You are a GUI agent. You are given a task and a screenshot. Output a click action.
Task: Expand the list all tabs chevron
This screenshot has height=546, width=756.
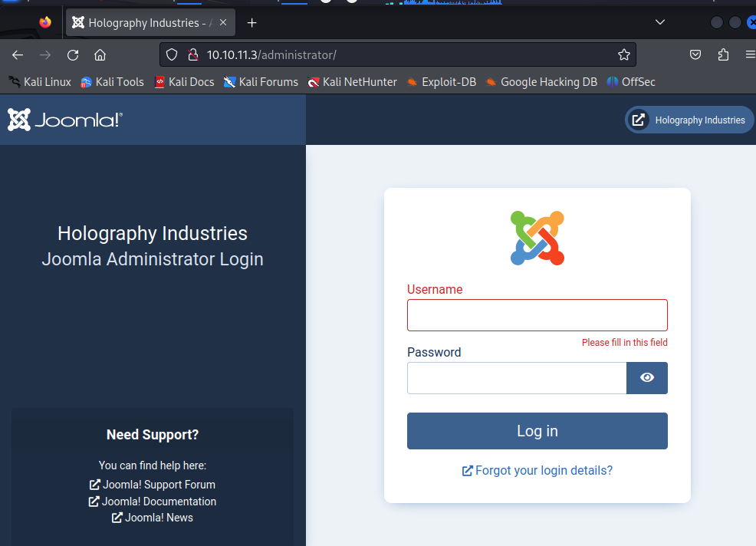coord(660,22)
